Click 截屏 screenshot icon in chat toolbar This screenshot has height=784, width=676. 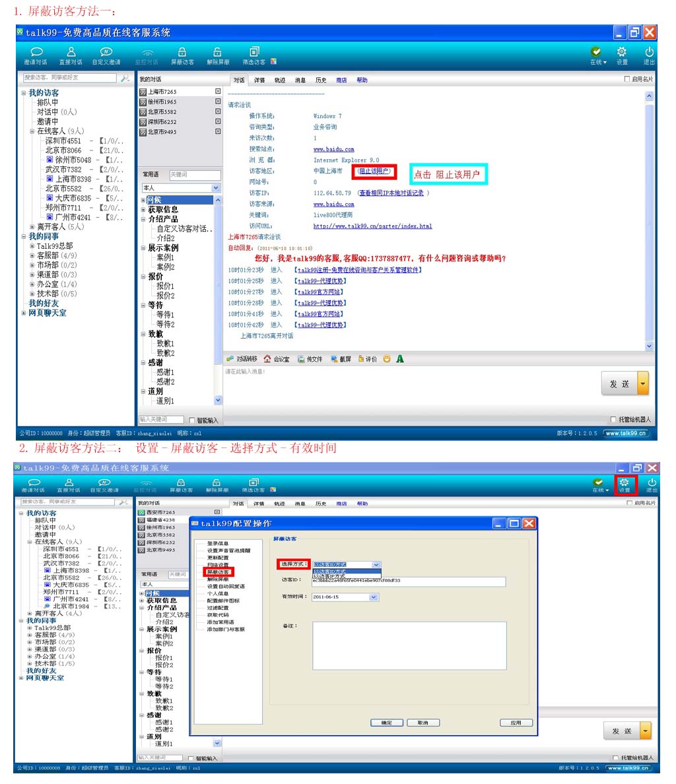tap(334, 359)
